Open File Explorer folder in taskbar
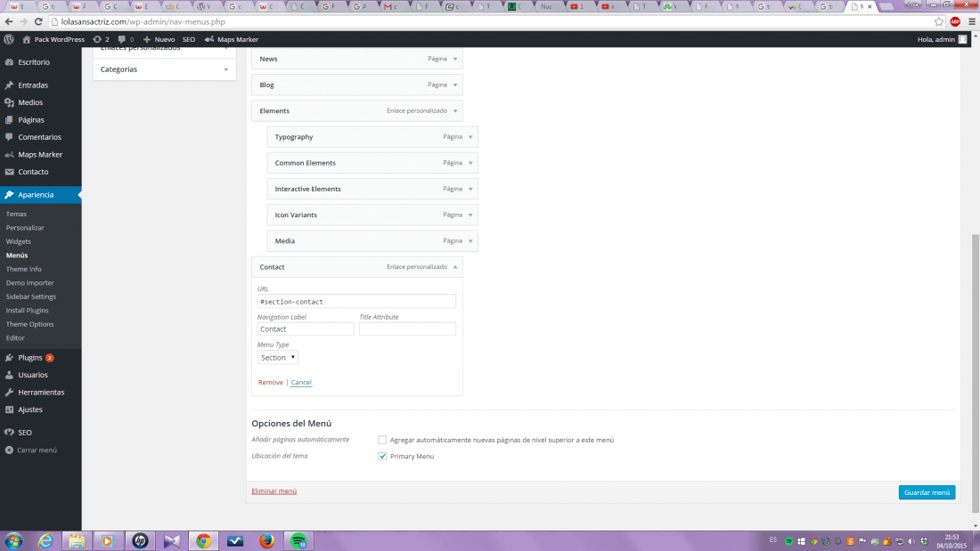The width and height of the screenshot is (980, 551). coord(77,541)
